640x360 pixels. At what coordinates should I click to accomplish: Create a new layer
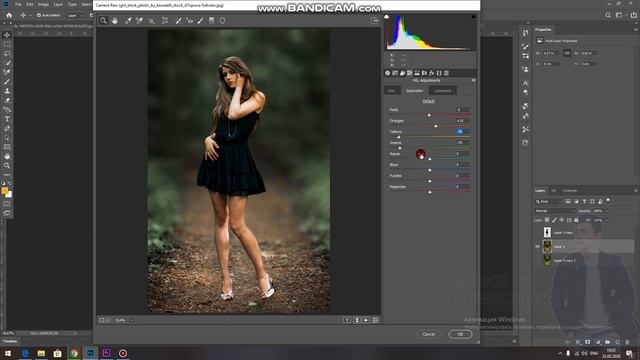click(618, 342)
